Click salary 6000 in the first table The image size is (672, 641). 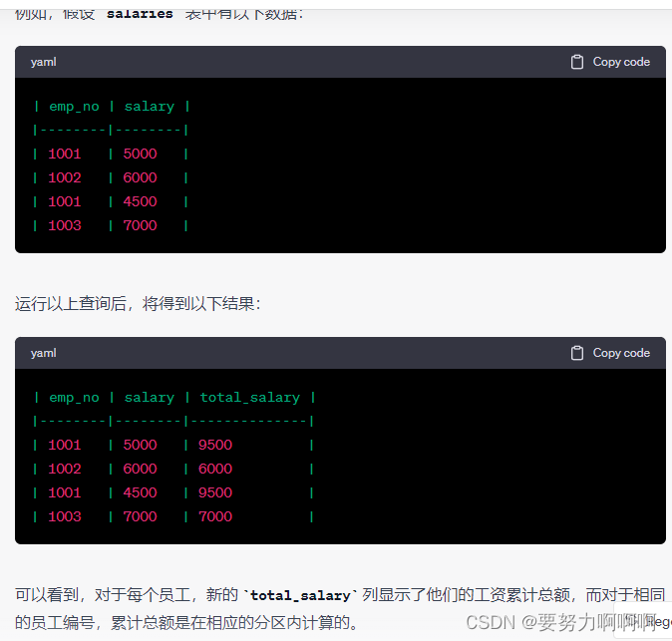[x=141, y=177]
